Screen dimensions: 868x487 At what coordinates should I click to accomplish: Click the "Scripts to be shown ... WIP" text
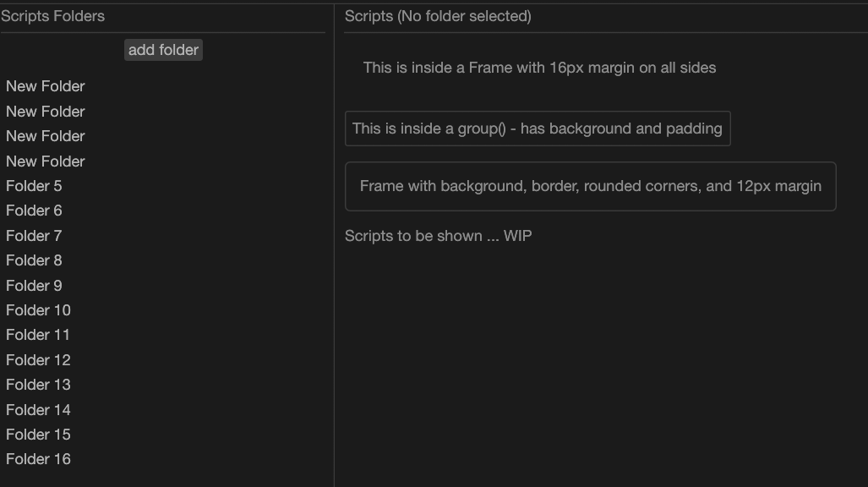[x=438, y=236]
